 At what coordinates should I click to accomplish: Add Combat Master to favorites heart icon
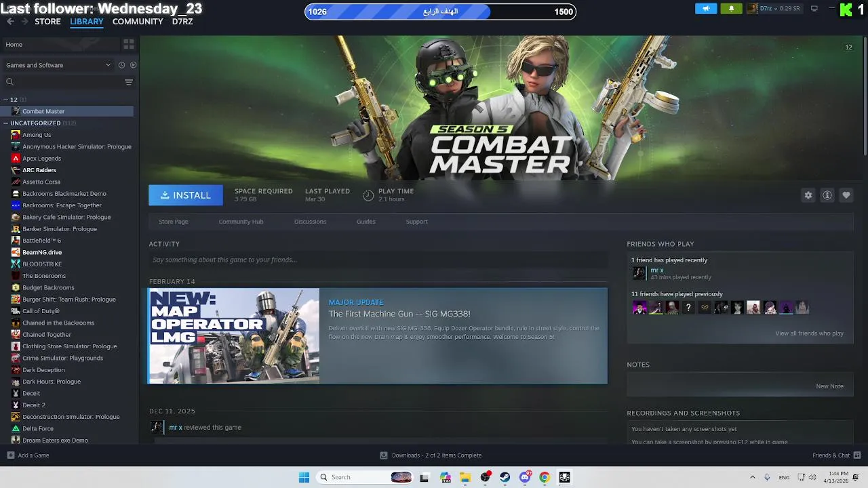click(846, 195)
